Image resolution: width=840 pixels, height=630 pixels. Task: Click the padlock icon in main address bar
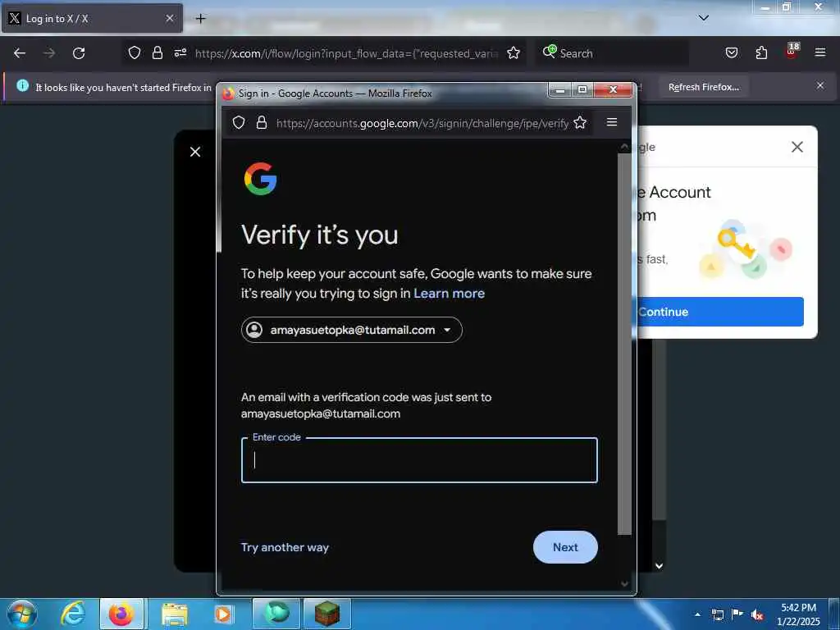click(x=157, y=52)
